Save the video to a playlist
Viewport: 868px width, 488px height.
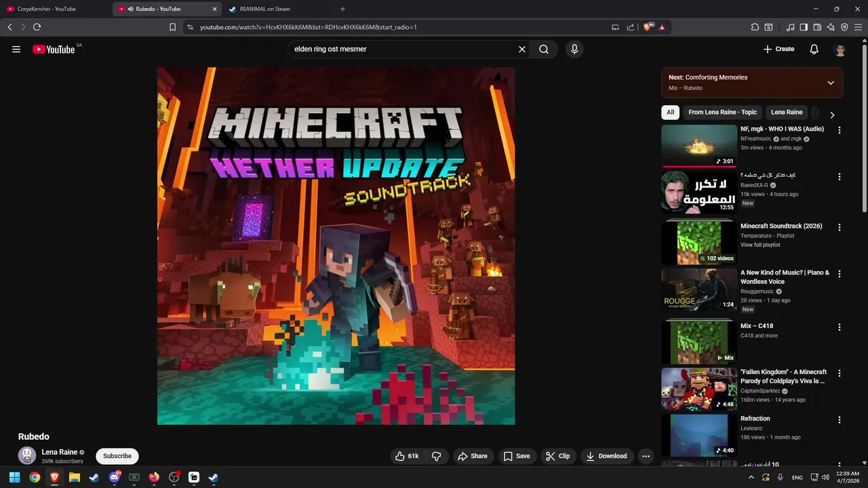(x=517, y=456)
